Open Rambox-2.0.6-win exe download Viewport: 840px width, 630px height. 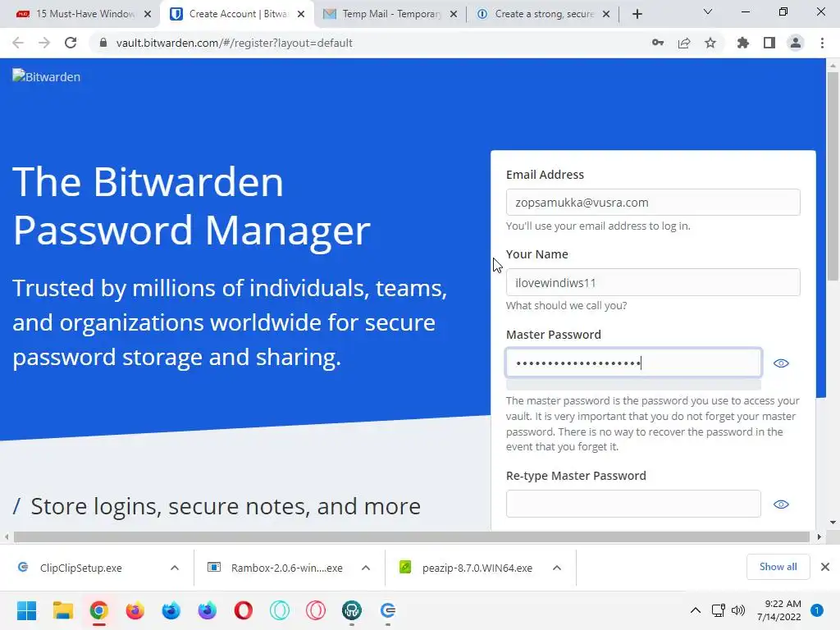click(275, 568)
